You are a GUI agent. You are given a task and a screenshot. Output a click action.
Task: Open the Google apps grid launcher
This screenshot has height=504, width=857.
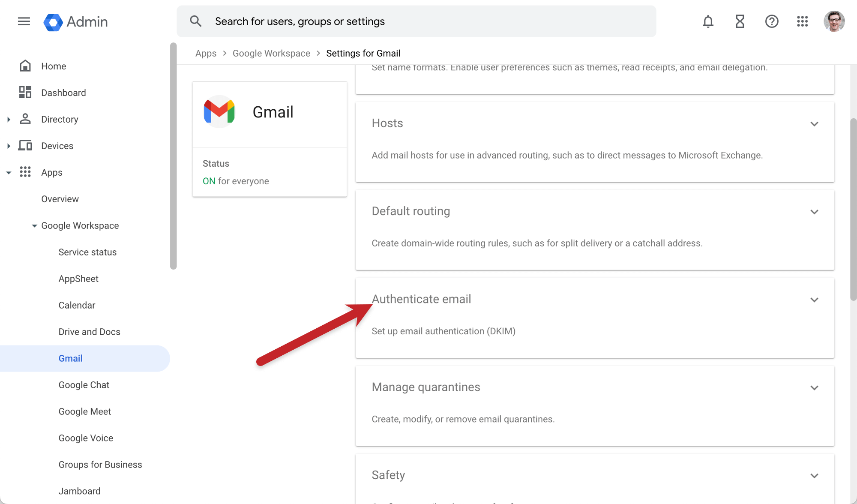(x=802, y=21)
